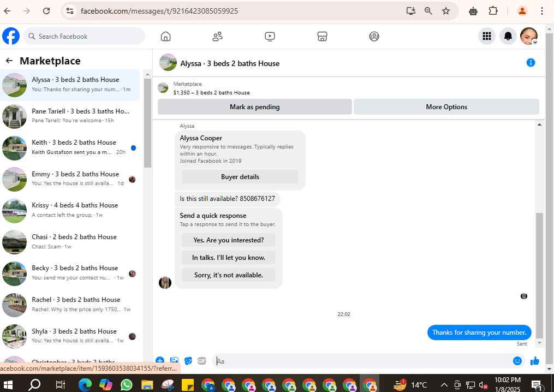
Task: Open Chasi · 2 beds 2 baths House chat
Action: 70,242
